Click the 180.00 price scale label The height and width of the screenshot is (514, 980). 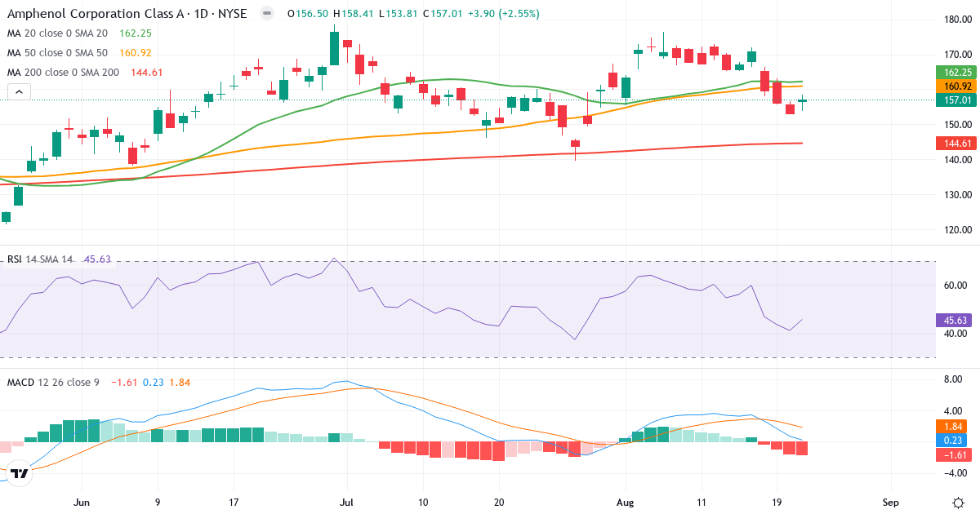tap(957, 20)
